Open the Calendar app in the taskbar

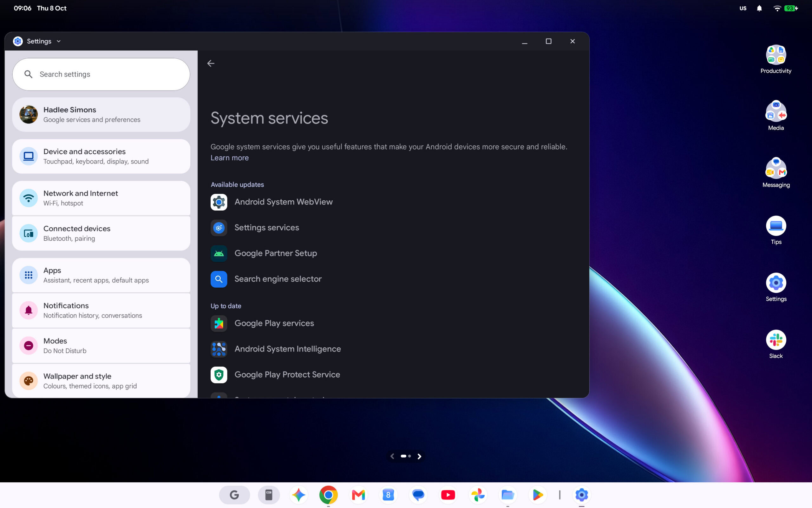[388, 495]
